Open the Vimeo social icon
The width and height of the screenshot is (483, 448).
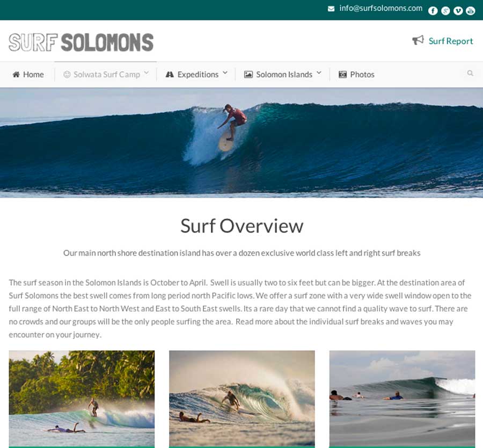tap(458, 11)
